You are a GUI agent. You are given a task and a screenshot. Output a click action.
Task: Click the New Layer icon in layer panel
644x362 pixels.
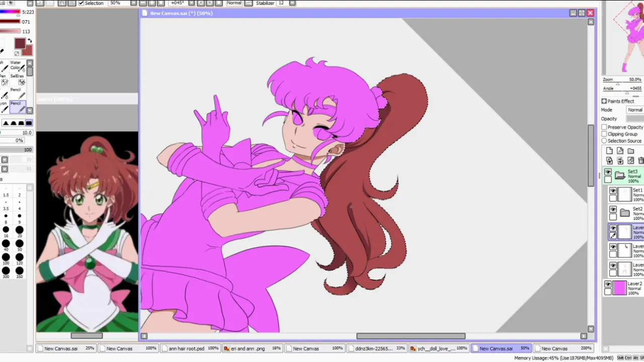click(609, 151)
